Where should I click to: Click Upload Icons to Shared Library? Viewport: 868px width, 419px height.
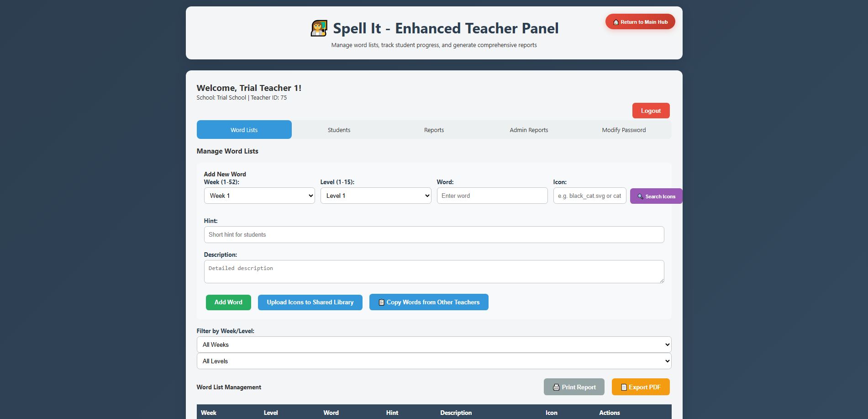click(x=310, y=302)
